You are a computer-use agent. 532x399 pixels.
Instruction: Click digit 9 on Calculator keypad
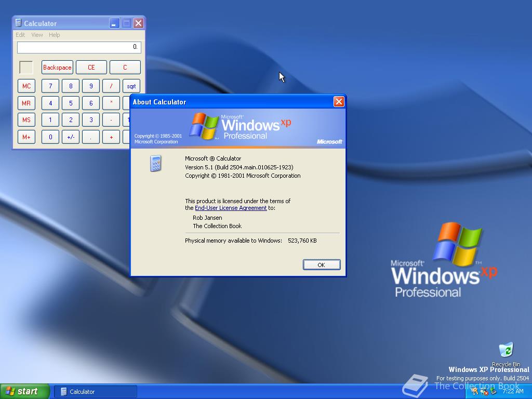[x=91, y=86]
